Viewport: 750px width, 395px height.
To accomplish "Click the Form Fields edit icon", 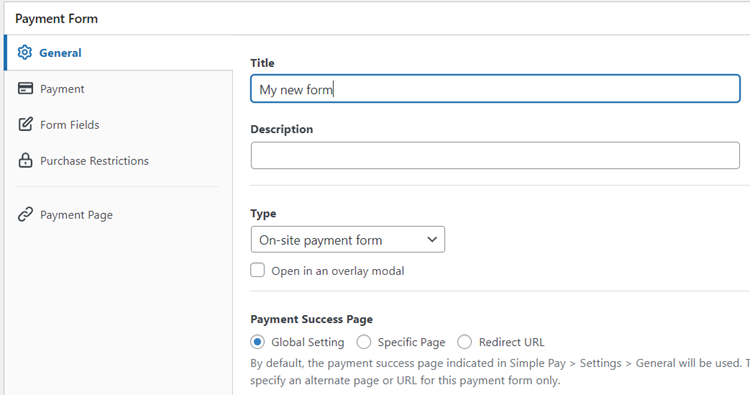I will pos(25,124).
